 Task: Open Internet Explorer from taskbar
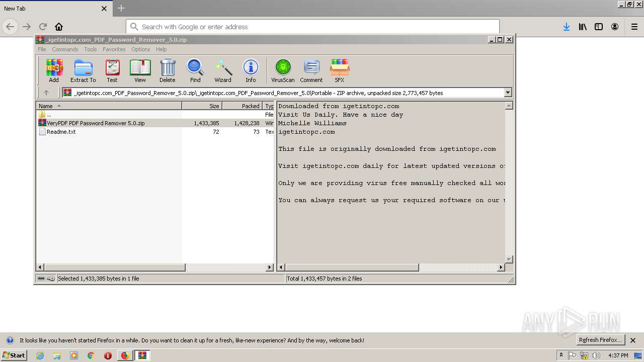click(40, 355)
